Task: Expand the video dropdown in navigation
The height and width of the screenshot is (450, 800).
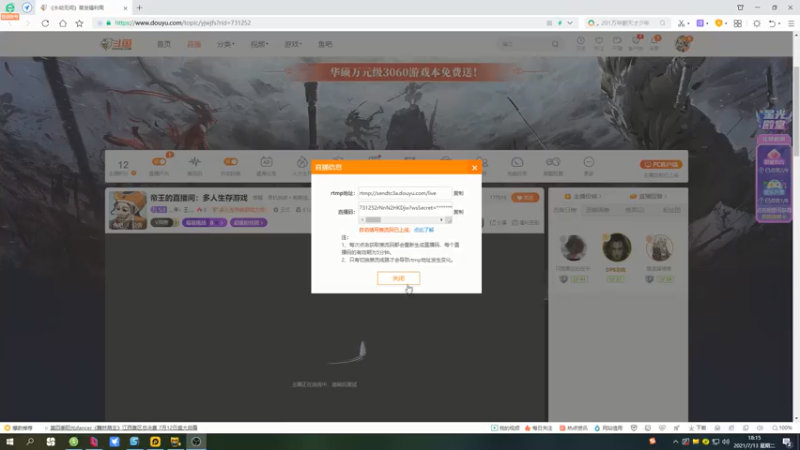Action: 259,44
